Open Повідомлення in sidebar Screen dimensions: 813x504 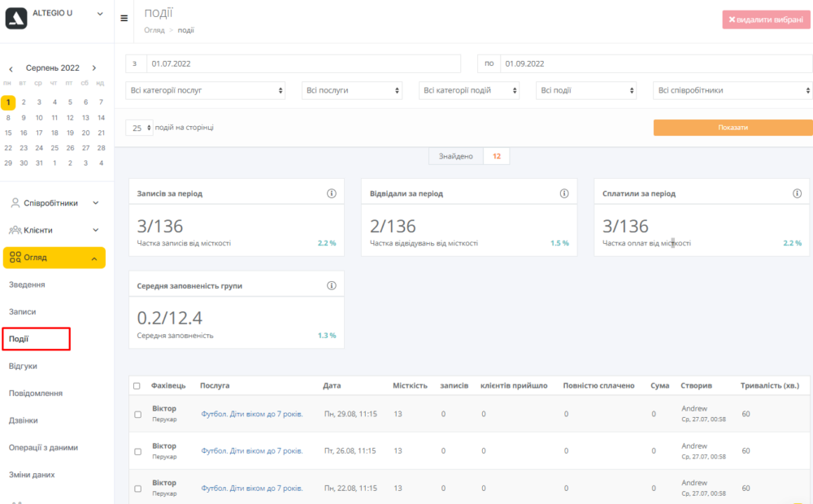36,393
